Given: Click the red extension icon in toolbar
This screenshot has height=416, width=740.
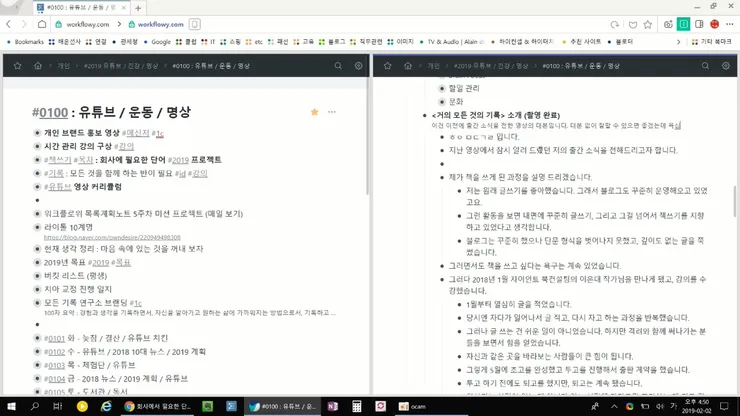Looking at the screenshot, I should pyautogui.click(x=715, y=24).
